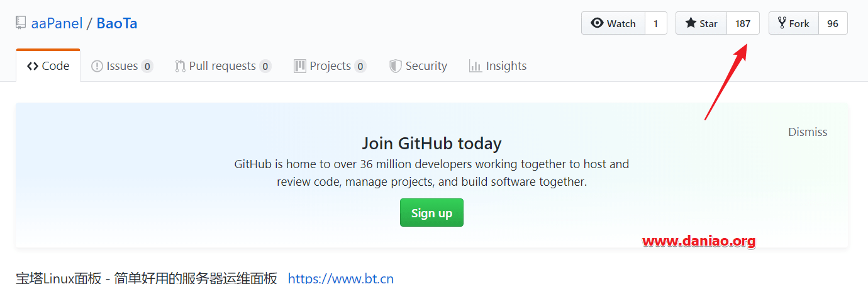
Task: Open the Insights tab
Action: click(498, 66)
